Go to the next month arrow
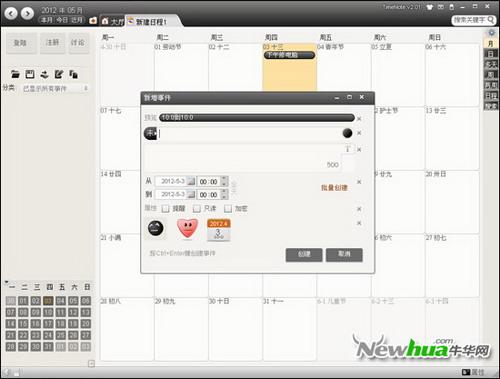The image size is (500, 379). point(27,13)
